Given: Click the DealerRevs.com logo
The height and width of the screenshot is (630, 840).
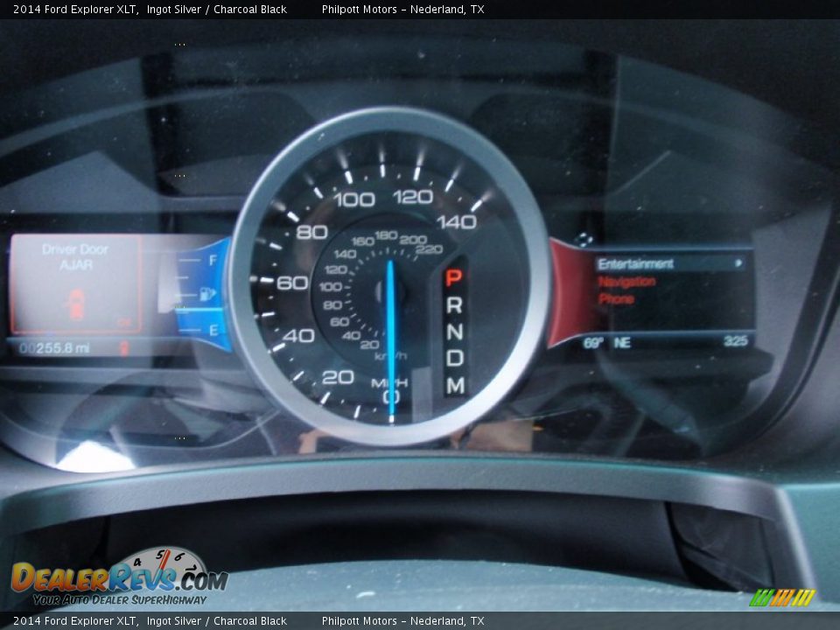Looking at the screenshot, I should point(119,577).
